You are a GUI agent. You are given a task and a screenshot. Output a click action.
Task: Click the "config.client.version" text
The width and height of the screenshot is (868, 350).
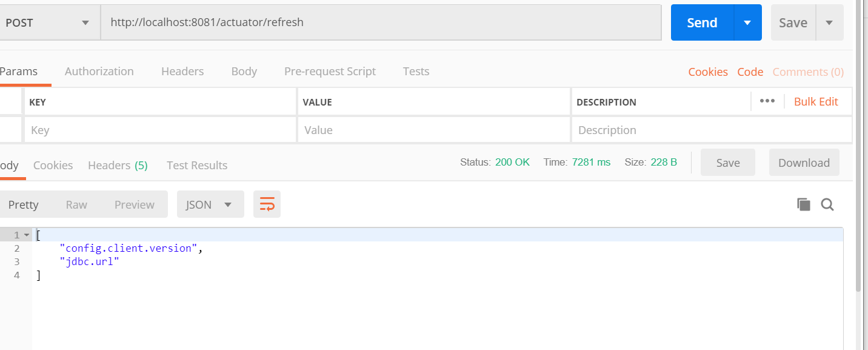click(129, 248)
